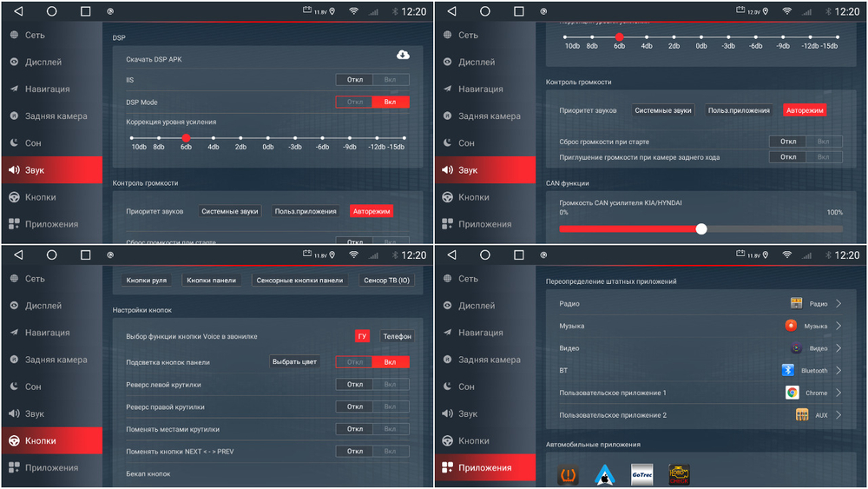
Task: Open Сеть in the Приложения screen sidebar
Action: [x=485, y=279]
